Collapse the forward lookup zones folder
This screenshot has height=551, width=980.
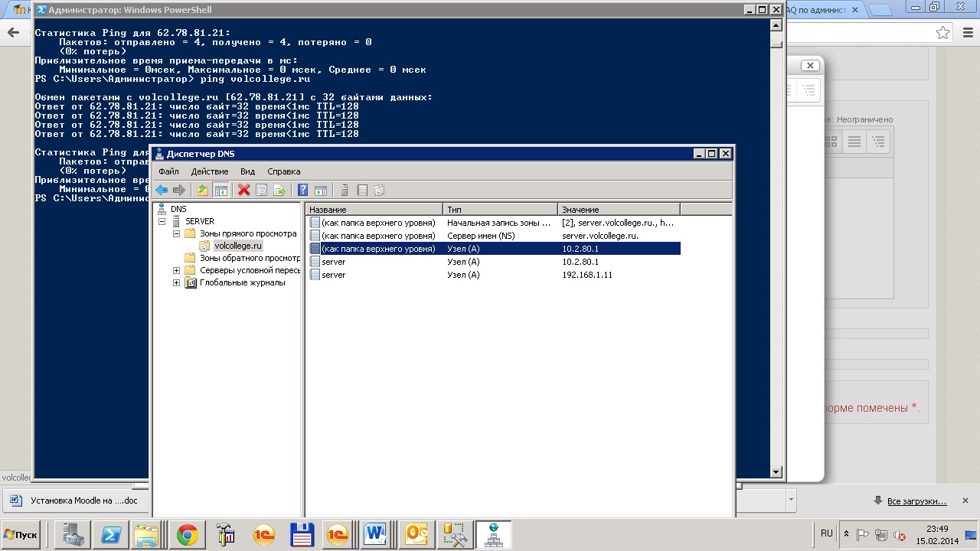177,233
